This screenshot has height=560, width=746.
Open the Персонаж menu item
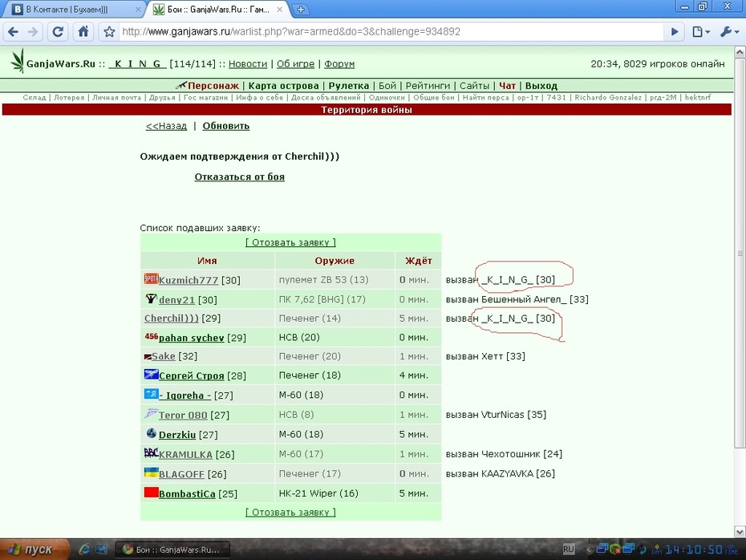point(213,86)
